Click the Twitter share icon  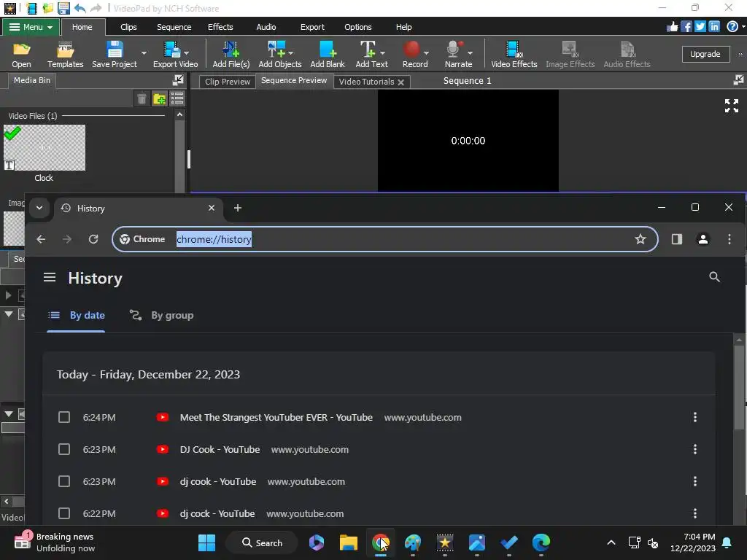click(x=700, y=27)
